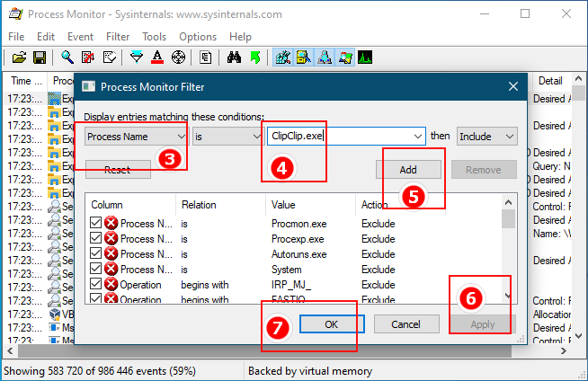
Task: Click Process Monitor app icon in title bar
Action: click(16, 14)
